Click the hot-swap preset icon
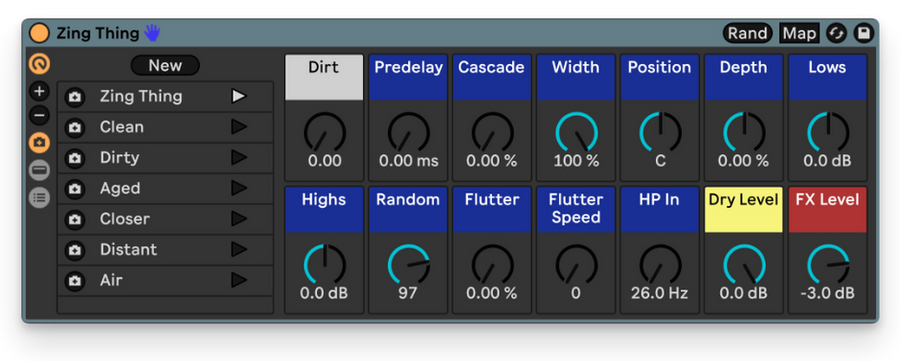The height and width of the screenshot is (361, 900). pos(836,33)
